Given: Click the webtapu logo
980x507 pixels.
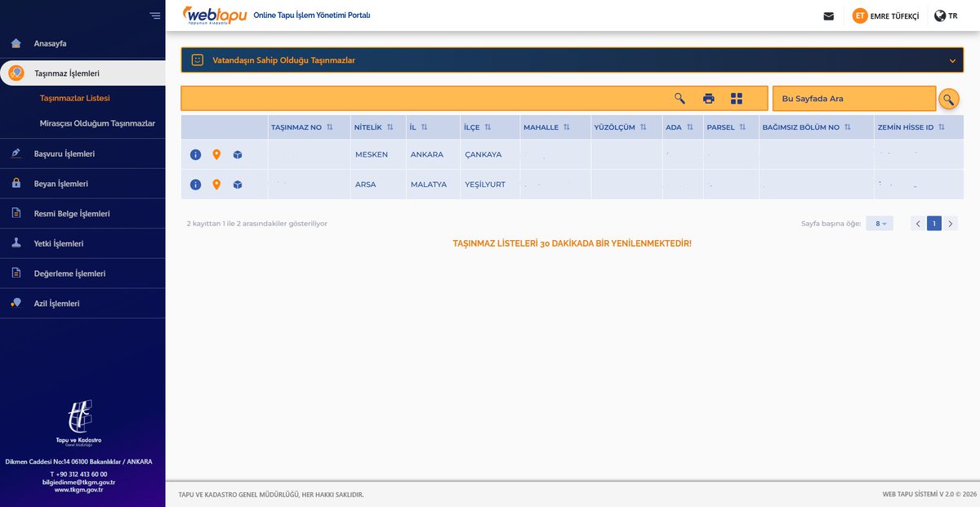Looking at the screenshot, I should (x=215, y=16).
